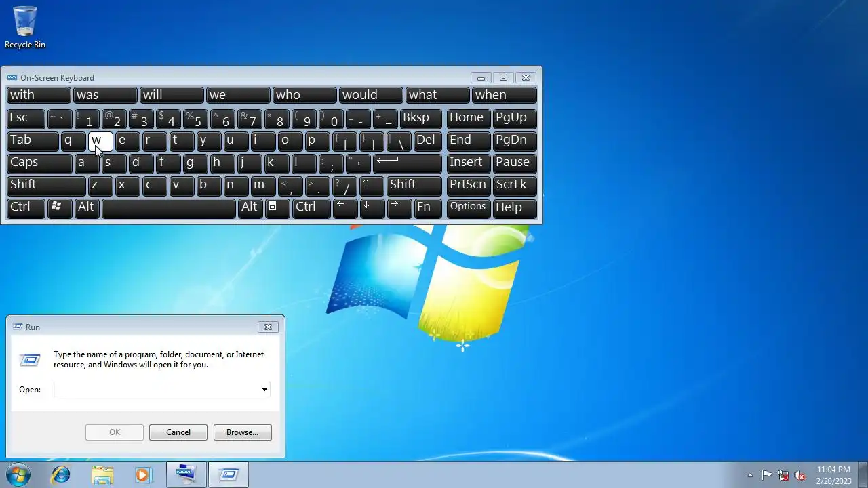
Task: Choose the 'was' text prediction
Action: (x=105, y=96)
